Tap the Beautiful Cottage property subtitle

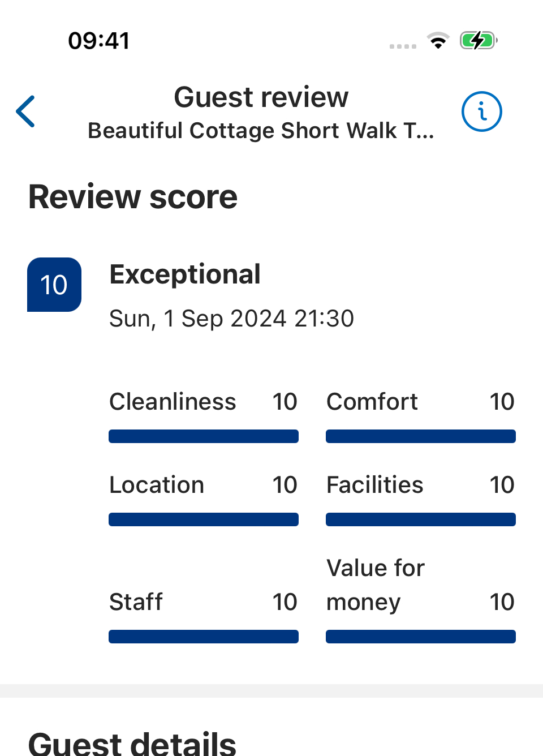coord(261,131)
